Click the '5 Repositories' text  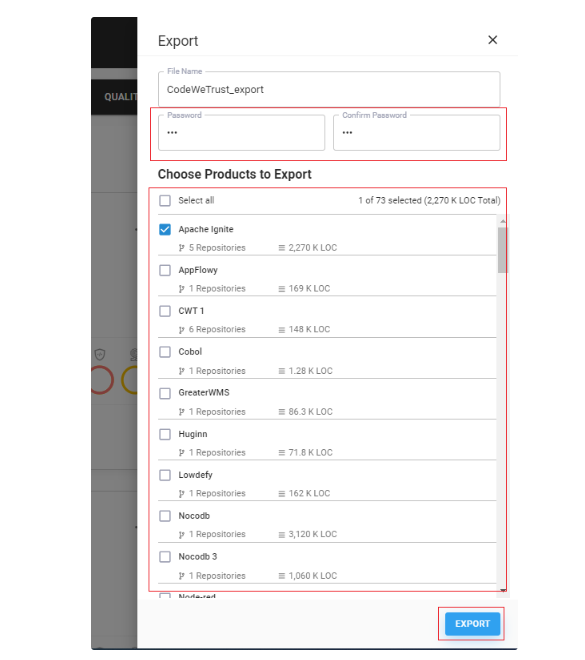coord(217,248)
